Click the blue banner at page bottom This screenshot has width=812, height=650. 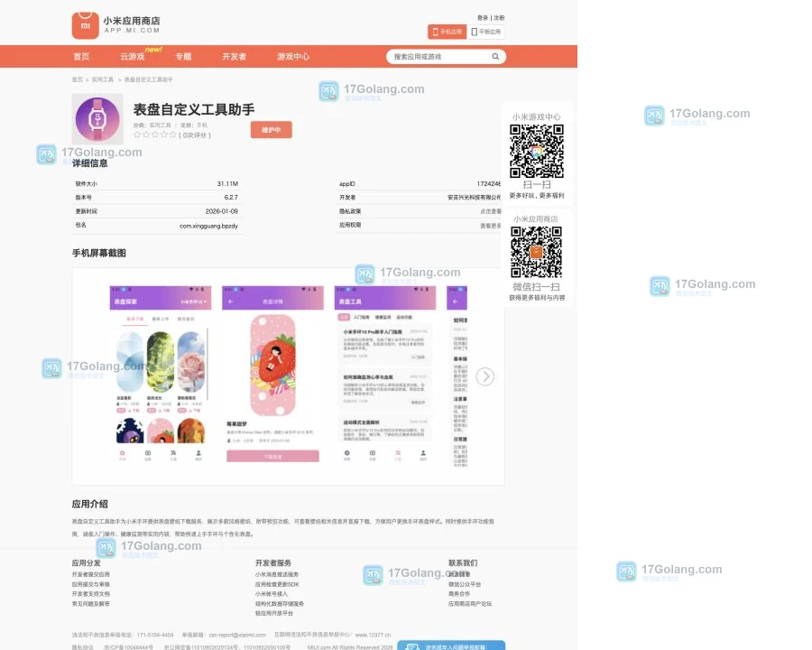pyautogui.click(x=451, y=645)
